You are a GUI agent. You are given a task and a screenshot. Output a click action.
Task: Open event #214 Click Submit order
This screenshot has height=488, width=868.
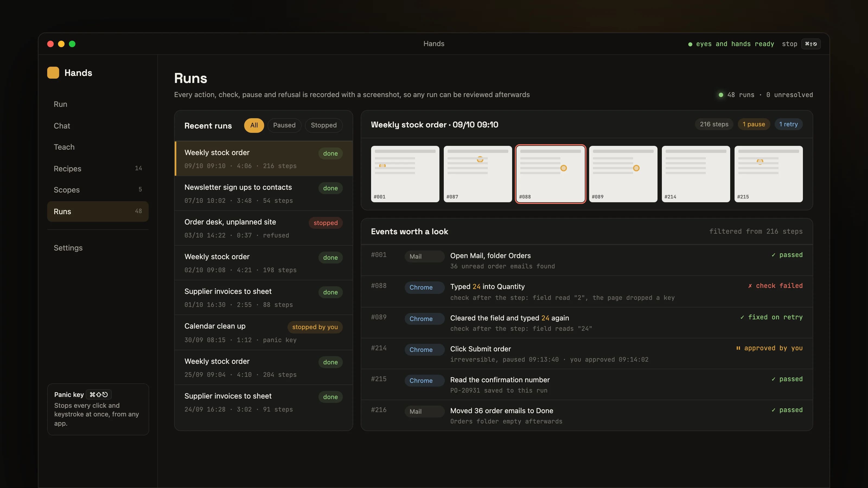[587, 354]
